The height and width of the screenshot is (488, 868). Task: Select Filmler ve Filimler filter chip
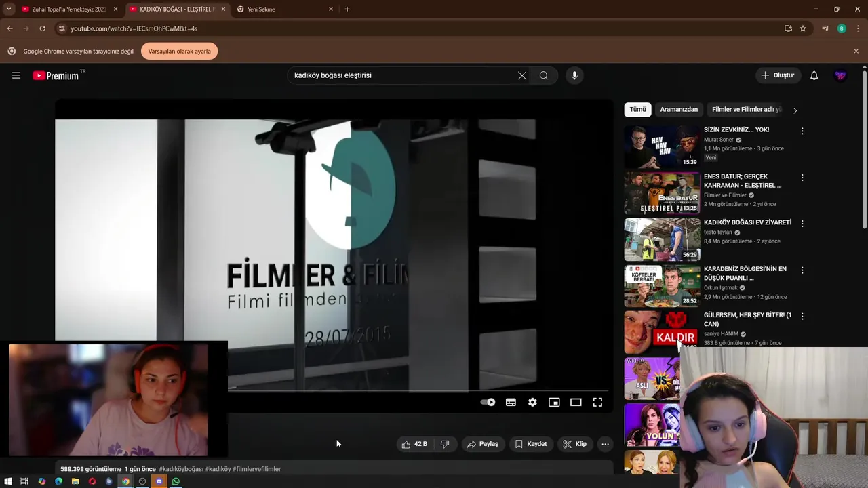pyautogui.click(x=746, y=109)
